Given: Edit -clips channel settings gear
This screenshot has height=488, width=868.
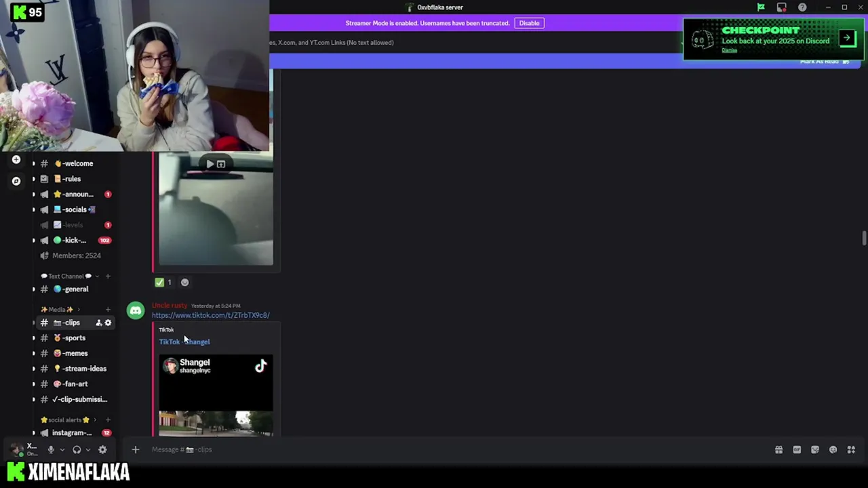Looking at the screenshot, I should click(108, 323).
